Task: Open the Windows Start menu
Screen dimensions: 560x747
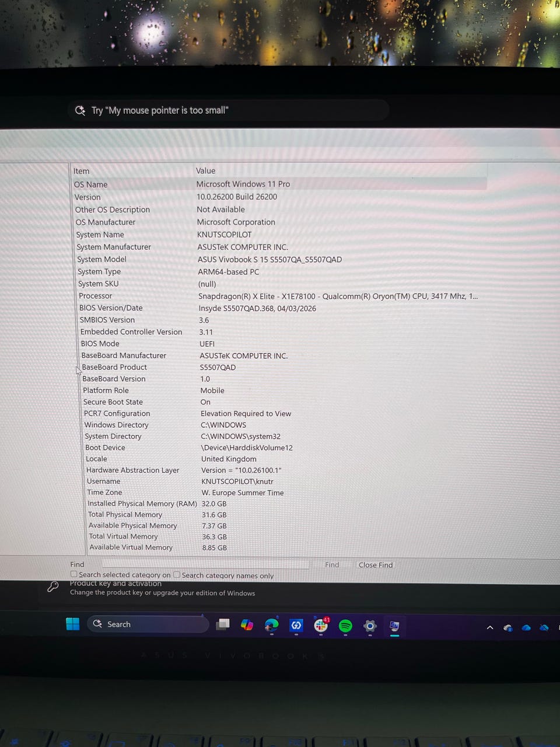Action: click(73, 624)
